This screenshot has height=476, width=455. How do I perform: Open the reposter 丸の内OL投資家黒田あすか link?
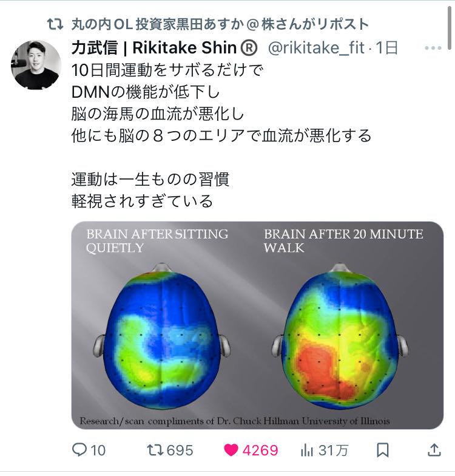pyautogui.click(x=220, y=24)
